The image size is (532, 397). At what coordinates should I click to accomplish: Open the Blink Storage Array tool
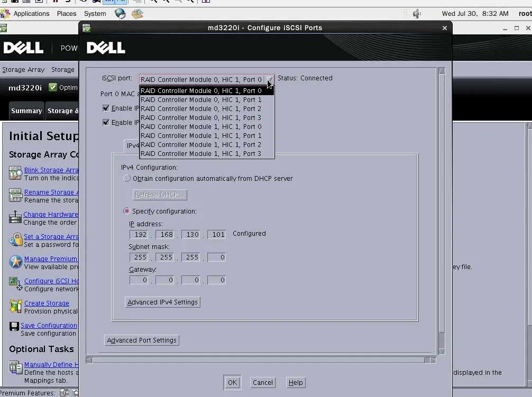click(15, 172)
